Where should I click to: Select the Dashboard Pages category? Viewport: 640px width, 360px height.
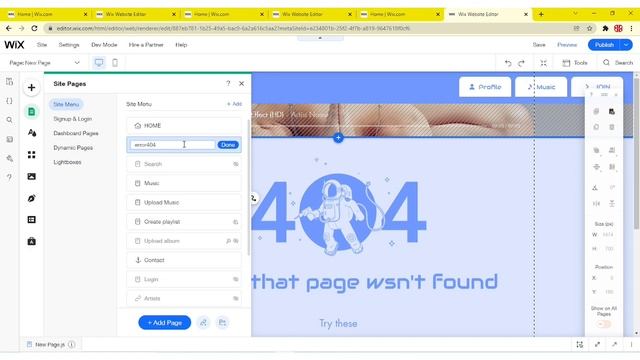tap(76, 133)
